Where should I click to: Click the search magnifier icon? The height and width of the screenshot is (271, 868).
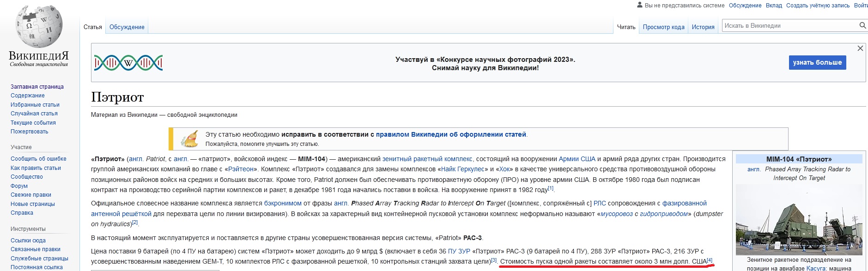[862, 26]
